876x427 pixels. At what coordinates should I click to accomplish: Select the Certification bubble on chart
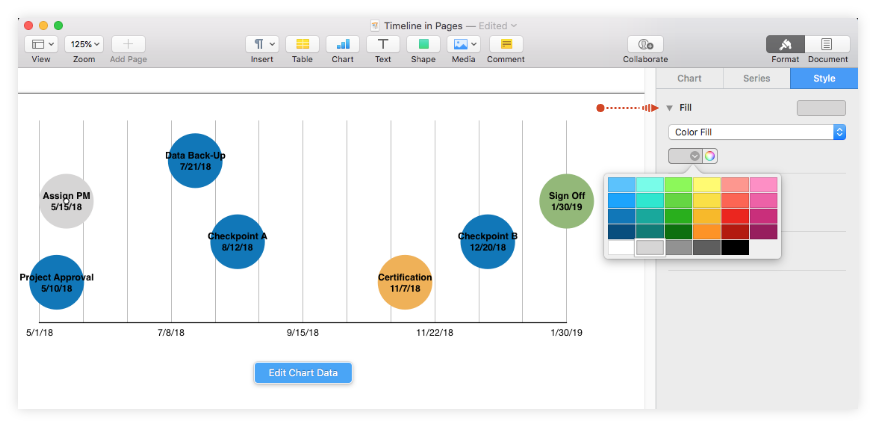tap(405, 282)
